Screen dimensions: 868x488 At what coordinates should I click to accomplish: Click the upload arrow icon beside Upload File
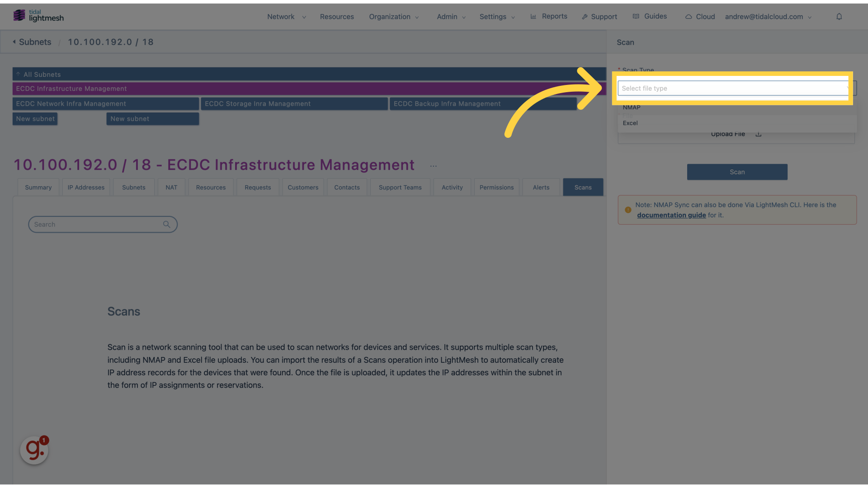pos(759,134)
